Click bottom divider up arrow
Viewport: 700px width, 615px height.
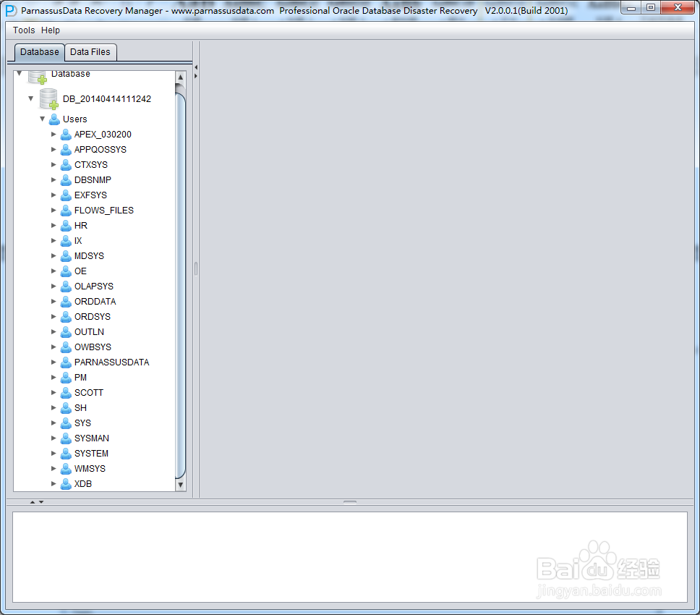point(32,502)
